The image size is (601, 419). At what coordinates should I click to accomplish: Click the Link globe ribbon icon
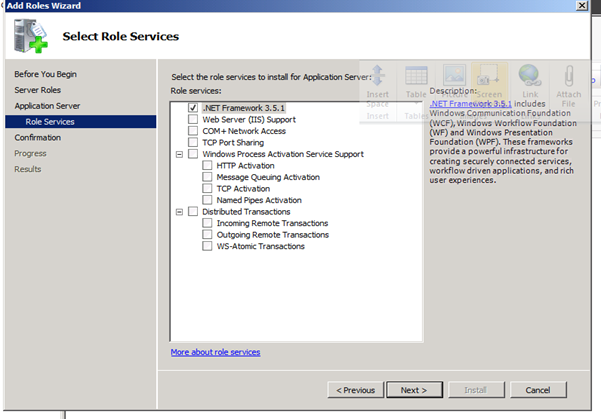530,75
